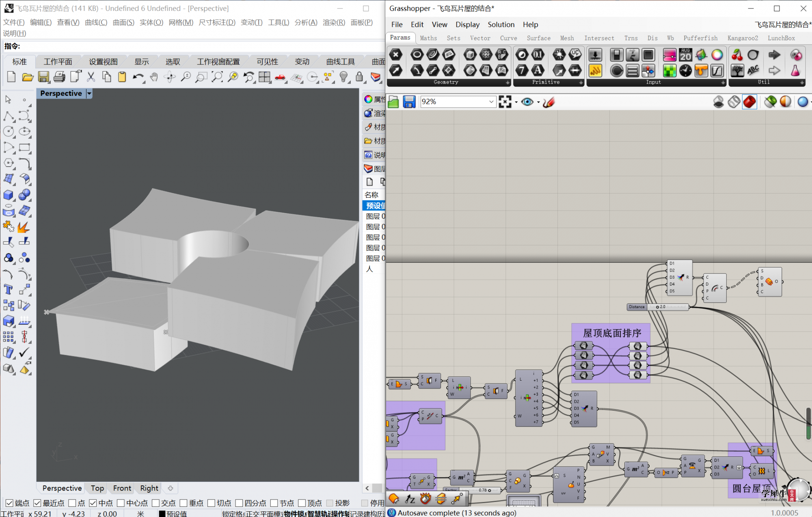
Task: Enable the 中心点 osnap checkbox
Action: pyautogui.click(x=121, y=503)
